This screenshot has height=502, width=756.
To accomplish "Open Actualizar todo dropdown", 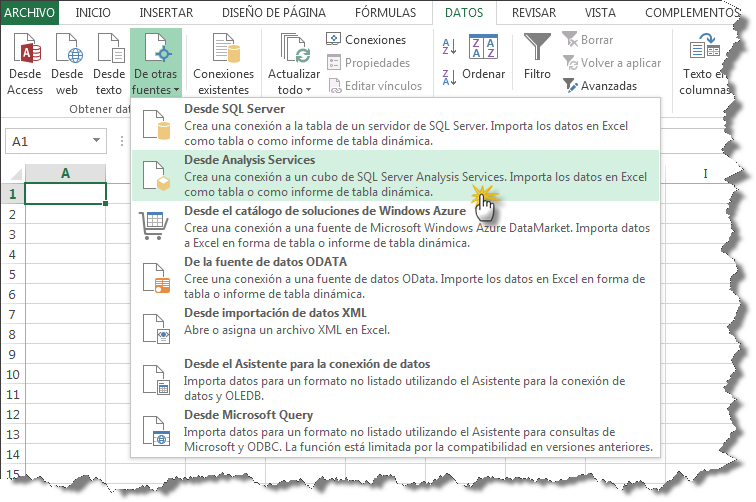I will [294, 63].
